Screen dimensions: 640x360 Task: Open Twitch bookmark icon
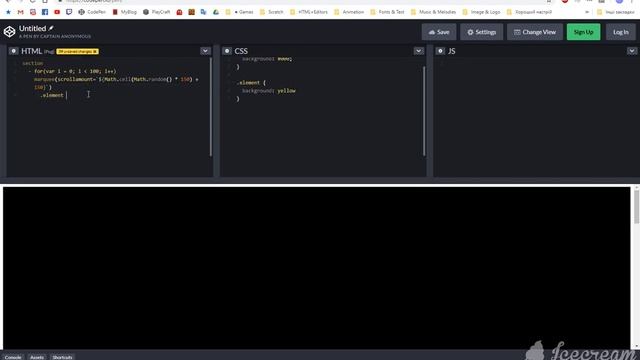(69, 12)
